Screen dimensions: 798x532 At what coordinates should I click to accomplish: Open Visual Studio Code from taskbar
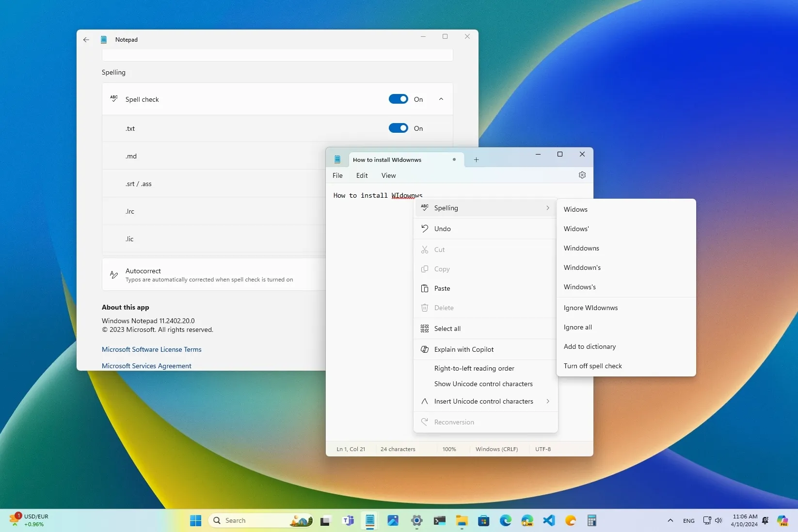(549, 521)
